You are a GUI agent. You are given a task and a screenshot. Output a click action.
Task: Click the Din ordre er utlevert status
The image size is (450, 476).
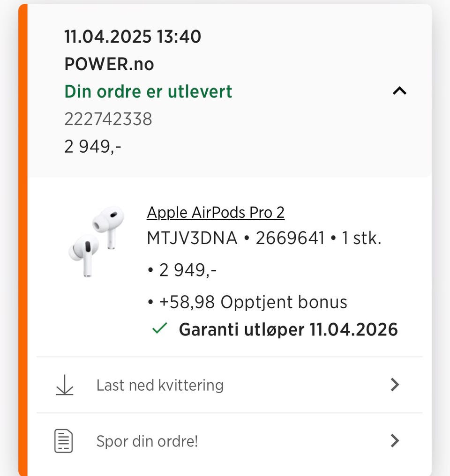coord(148,91)
